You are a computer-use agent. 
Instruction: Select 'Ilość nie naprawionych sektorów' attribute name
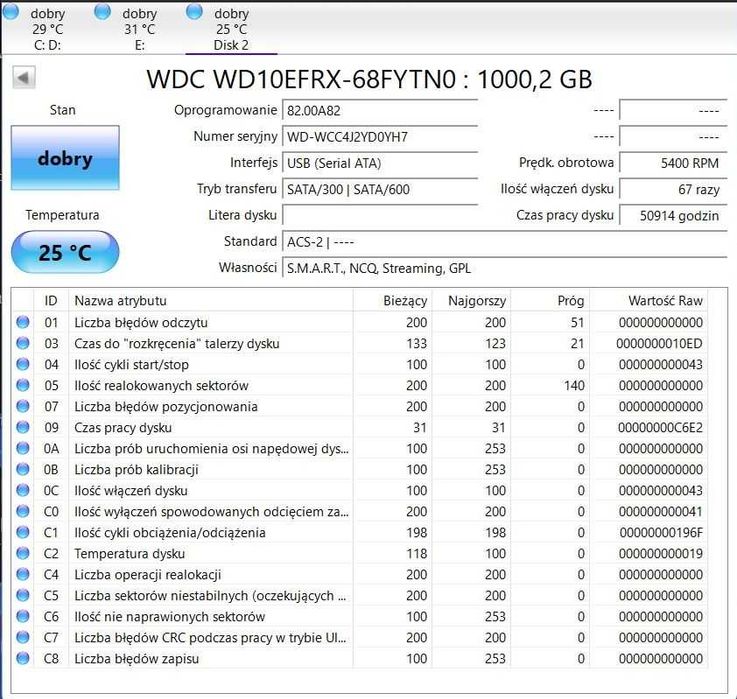click(x=170, y=617)
